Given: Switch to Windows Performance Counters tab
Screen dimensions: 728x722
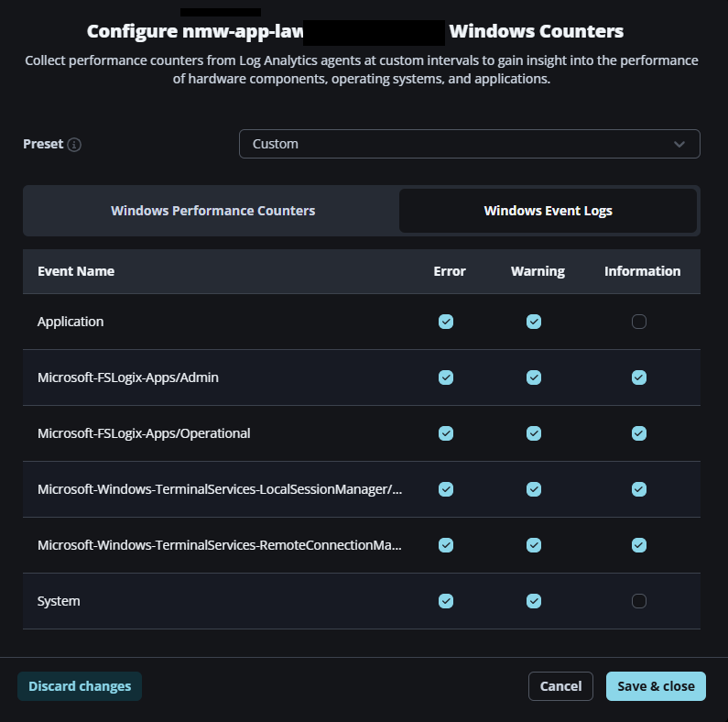Looking at the screenshot, I should click(x=212, y=211).
